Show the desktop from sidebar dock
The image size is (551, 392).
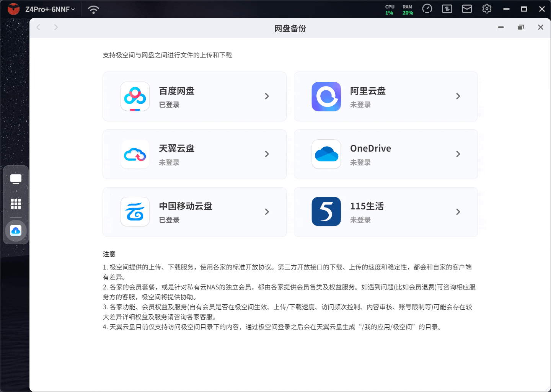[x=16, y=179]
